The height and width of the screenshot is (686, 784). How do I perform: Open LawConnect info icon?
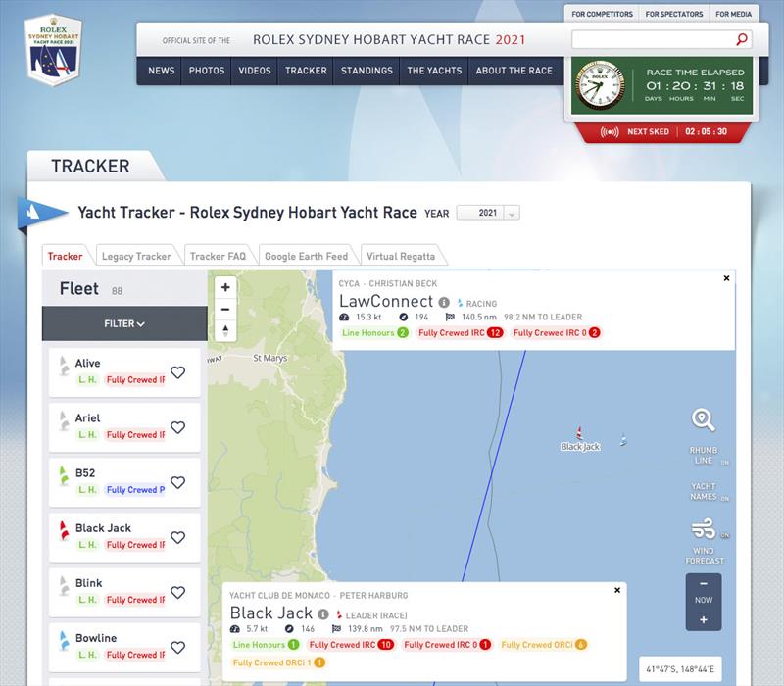pos(444,303)
